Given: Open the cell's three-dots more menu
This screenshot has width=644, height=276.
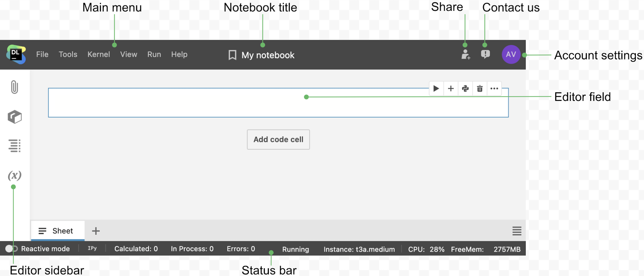Looking at the screenshot, I should 494,88.
